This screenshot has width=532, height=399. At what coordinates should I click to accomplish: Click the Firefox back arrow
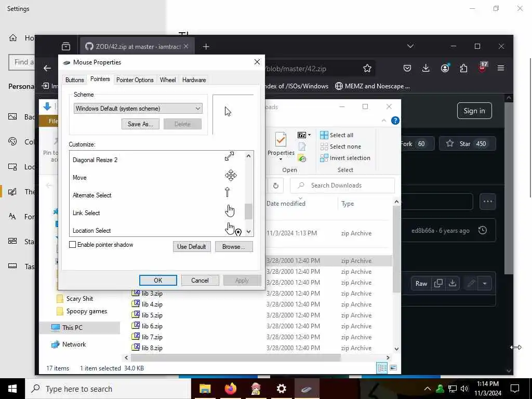point(47,68)
